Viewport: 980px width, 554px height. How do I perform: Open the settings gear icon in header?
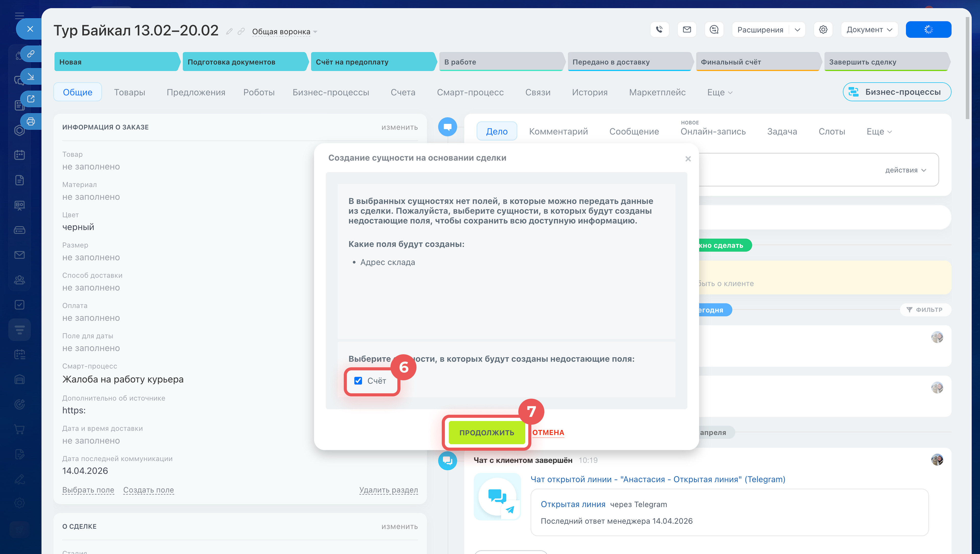tap(823, 30)
